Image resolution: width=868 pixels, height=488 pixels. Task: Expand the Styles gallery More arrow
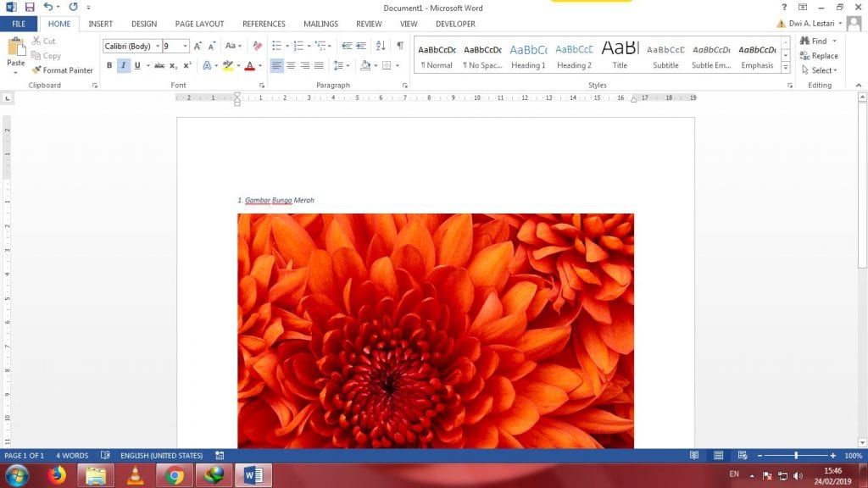(786, 68)
